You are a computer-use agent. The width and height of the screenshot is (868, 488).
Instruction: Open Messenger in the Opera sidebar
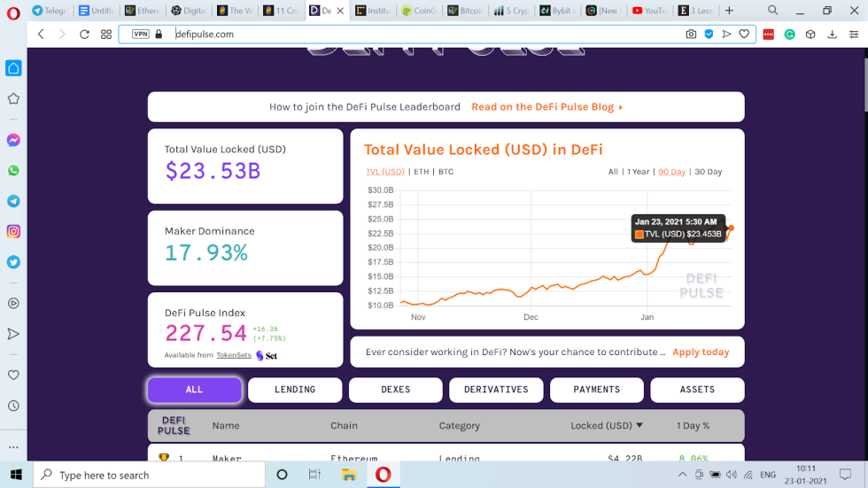coord(13,140)
